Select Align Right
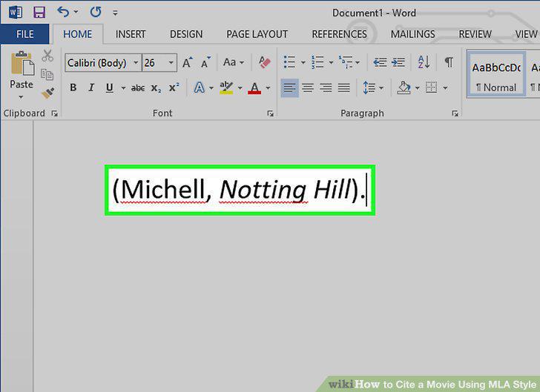 click(326, 88)
